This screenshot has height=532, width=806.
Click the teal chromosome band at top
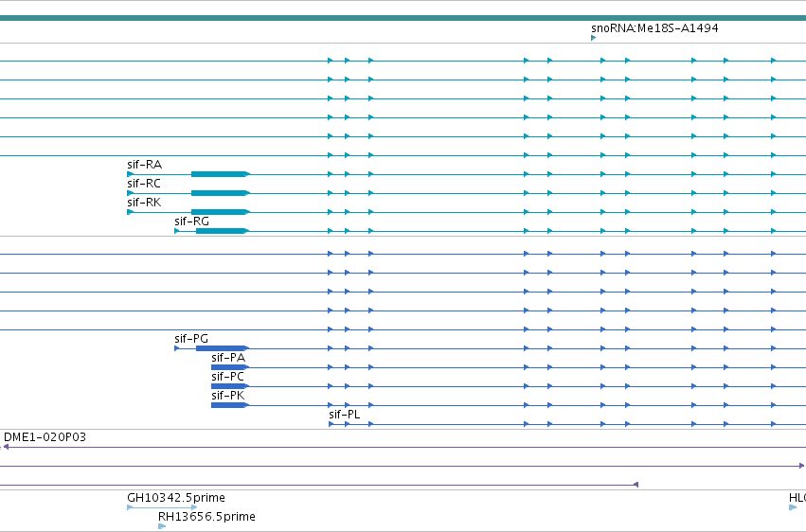tap(403, 18)
